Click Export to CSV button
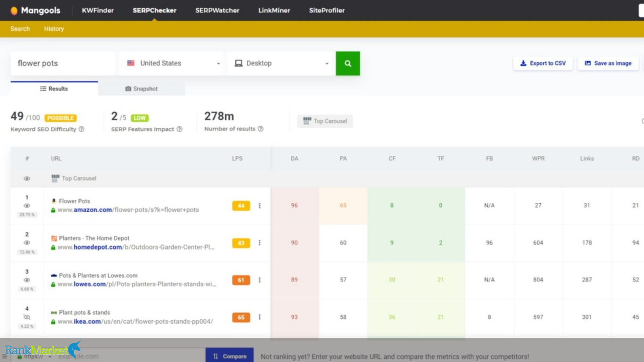This screenshot has width=644, height=362. click(543, 63)
